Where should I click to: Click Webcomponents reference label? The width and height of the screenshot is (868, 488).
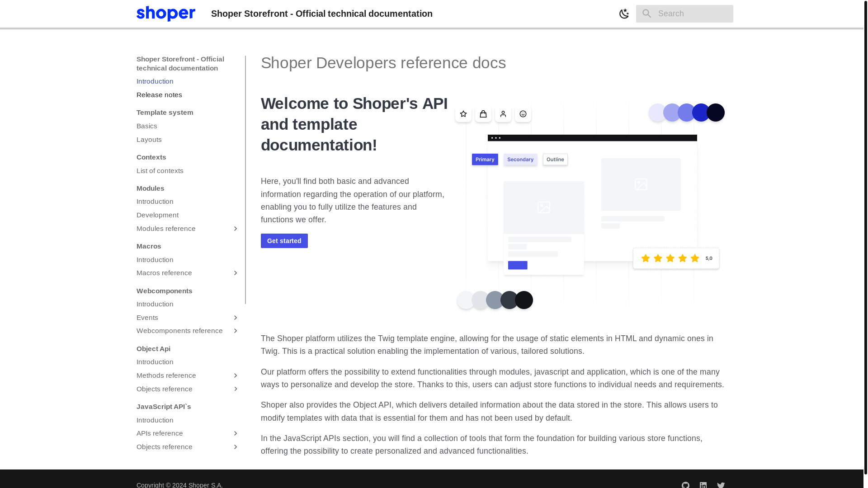[x=179, y=331]
